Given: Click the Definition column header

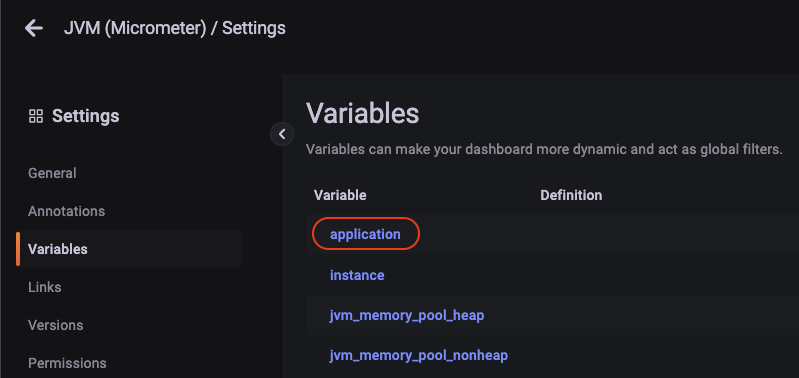Looking at the screenshot, I should [x=571, y=195].
